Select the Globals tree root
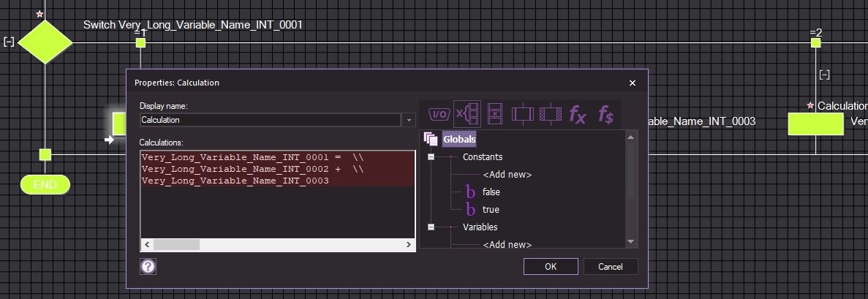 tap(458, 139)
